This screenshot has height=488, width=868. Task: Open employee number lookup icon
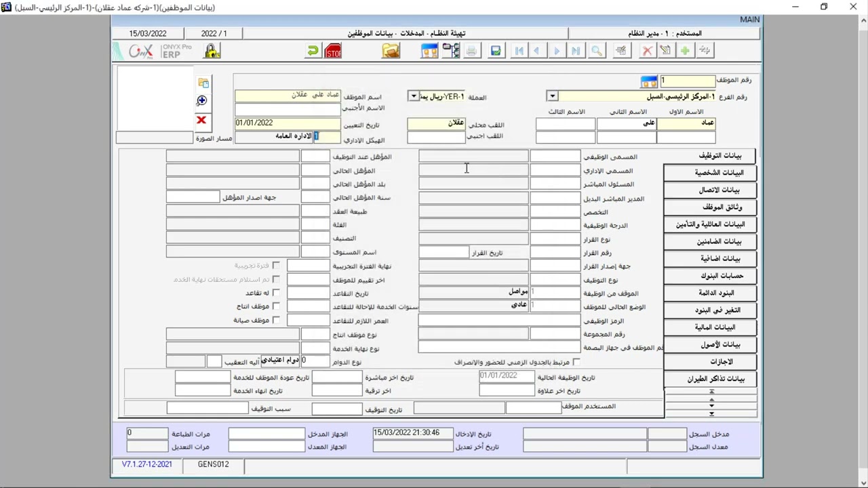(x=649, y=81)
